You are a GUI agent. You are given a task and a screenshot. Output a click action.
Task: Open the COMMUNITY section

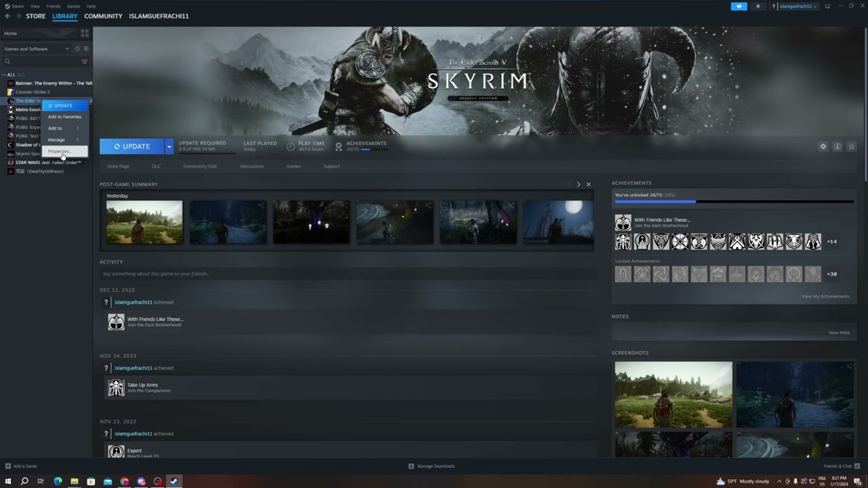(x=103, y=16)
